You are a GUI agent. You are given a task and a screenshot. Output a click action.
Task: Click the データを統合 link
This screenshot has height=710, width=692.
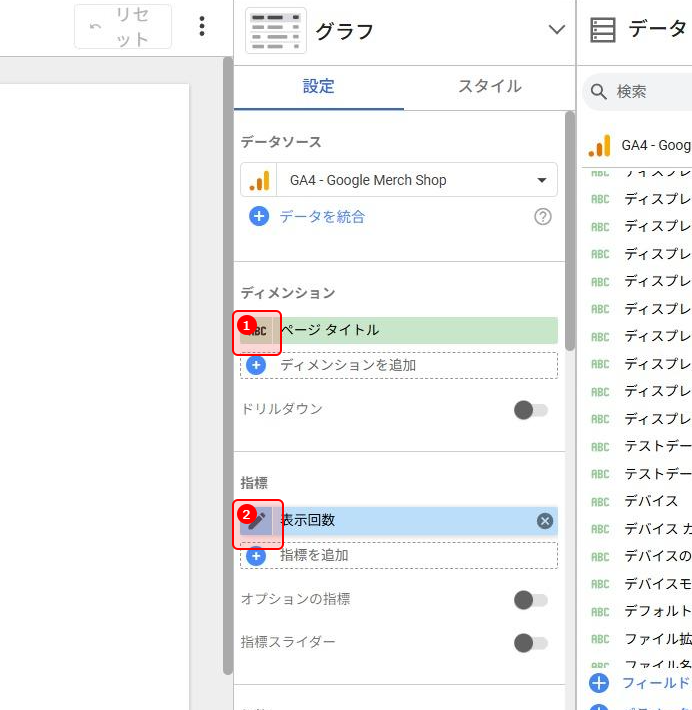pyautogui.click(x=321, y=217)
